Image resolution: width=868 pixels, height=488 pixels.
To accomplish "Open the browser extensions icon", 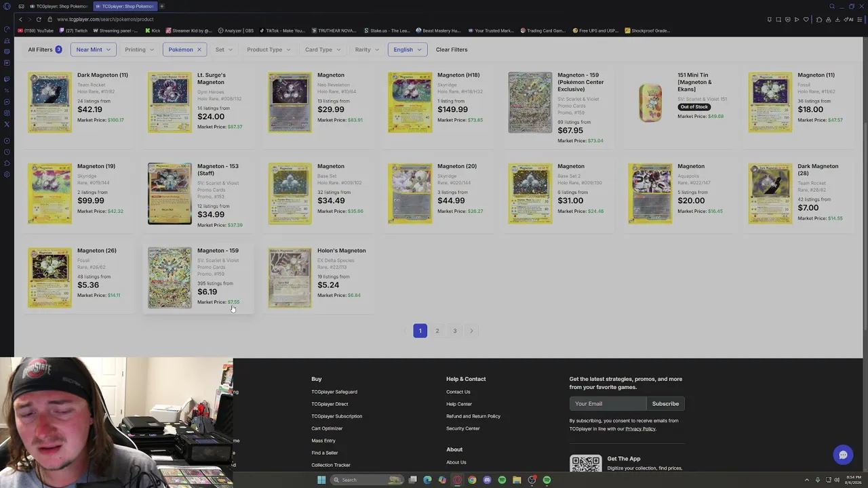I will tap(819, 20).
